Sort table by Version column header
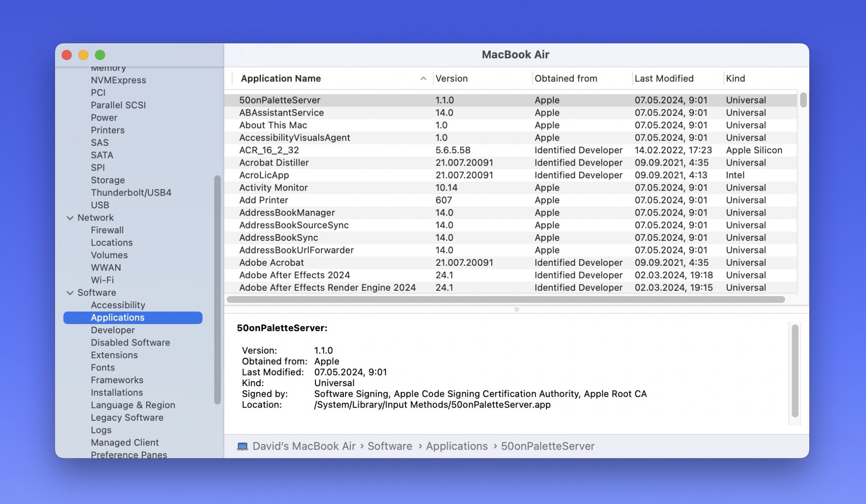 point(452,79)
